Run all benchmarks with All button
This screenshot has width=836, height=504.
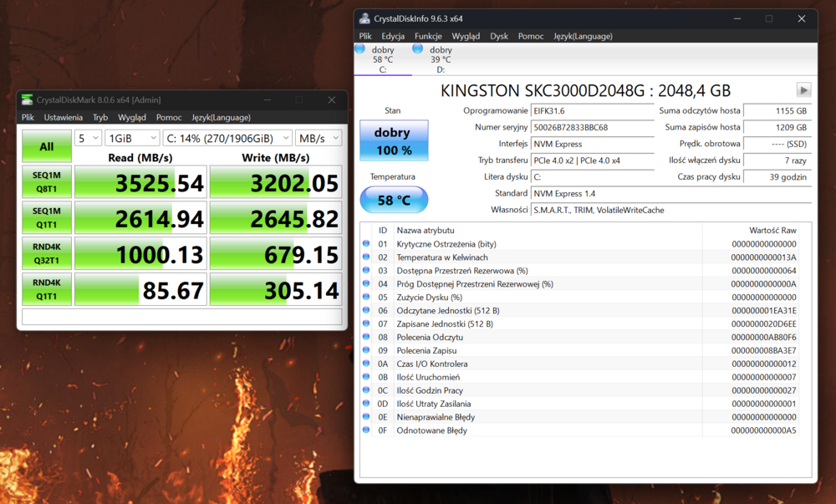point(47,146)
